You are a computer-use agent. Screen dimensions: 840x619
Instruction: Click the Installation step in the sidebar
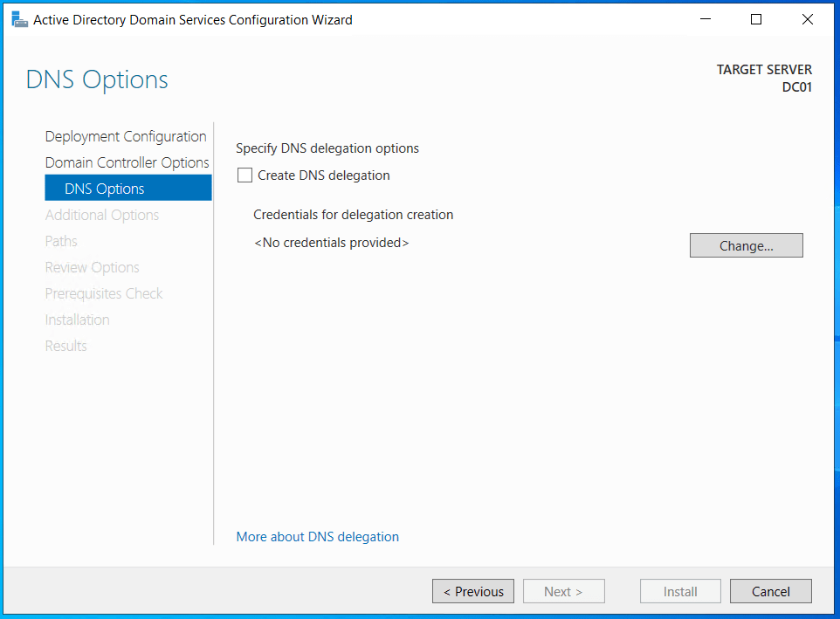[x=77, y=320]
